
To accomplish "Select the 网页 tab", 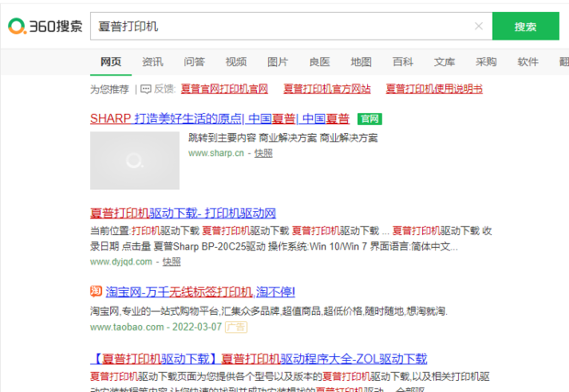I will pyautogui.click(x=111, y=62).
